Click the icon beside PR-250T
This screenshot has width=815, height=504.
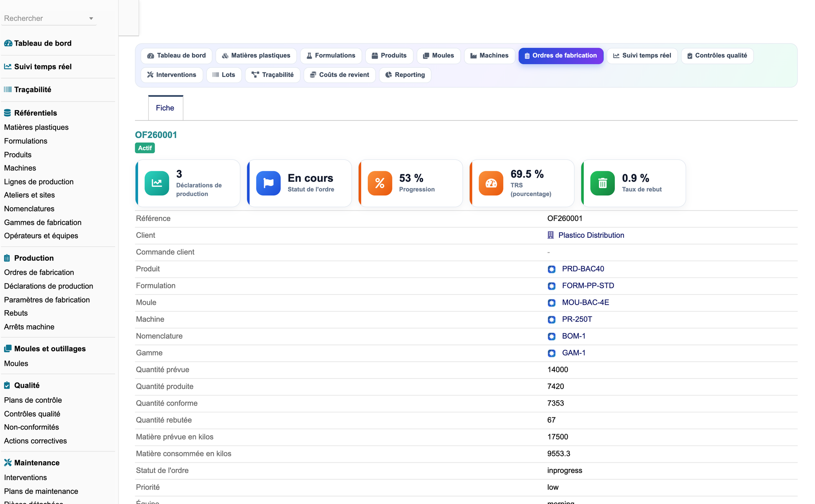point(552,319)
